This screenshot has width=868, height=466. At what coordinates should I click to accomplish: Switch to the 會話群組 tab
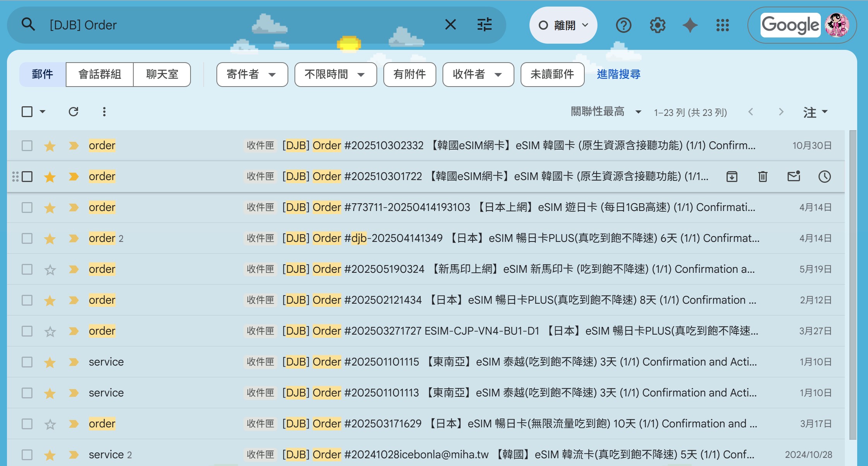tap(100, 74)
